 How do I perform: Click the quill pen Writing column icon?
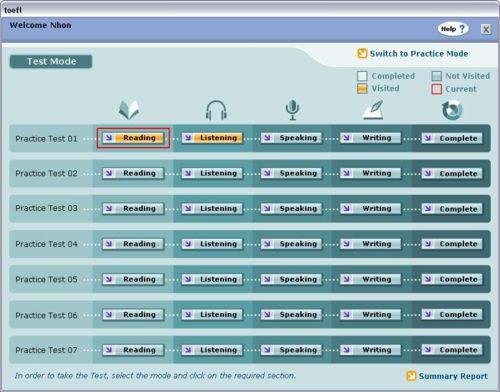[373, 110]
